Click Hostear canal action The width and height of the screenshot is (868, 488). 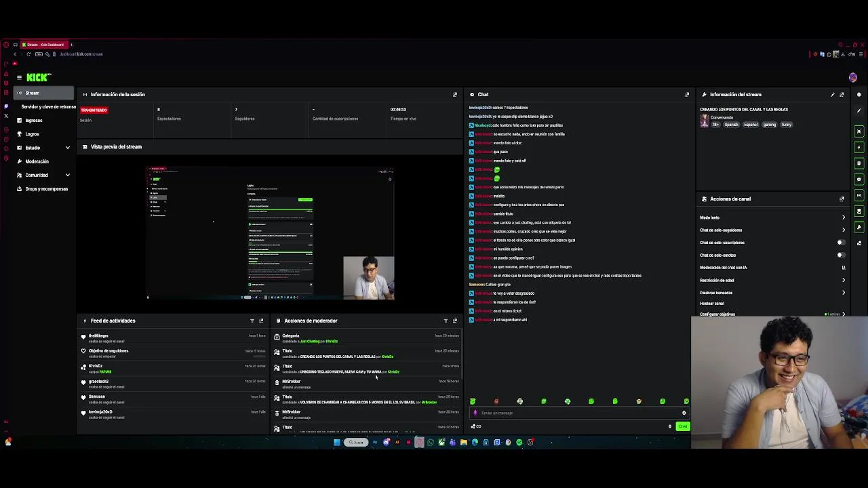[x=712, y=304]
